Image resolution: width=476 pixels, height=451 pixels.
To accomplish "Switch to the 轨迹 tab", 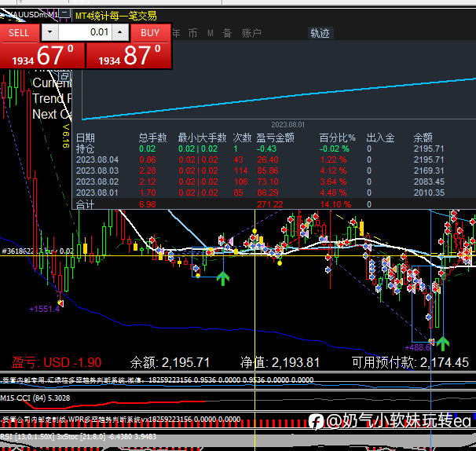I will pos(320,33).
